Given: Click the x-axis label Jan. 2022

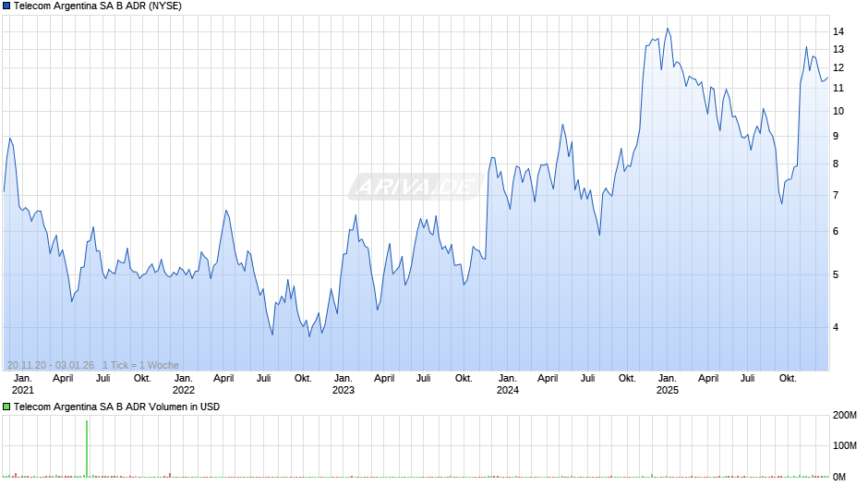Looking at the screenshot, I should click(x=183, y=384).
